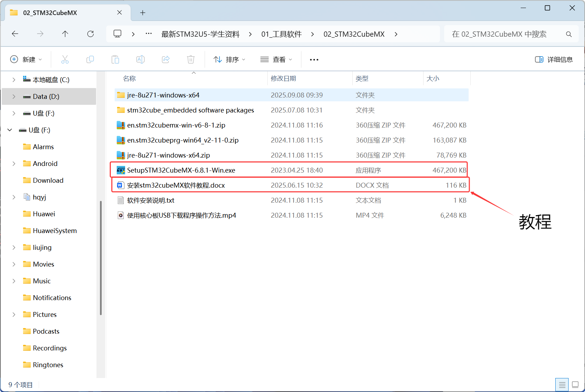Open the 查看 (View) dropdown

276,59
